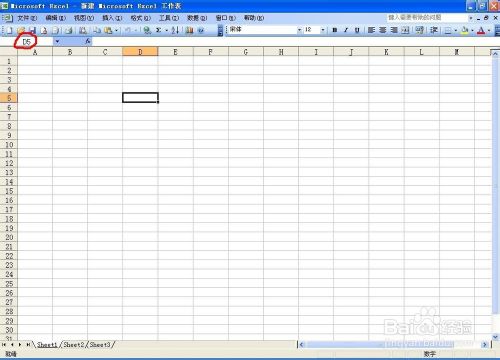Paste using the clipboard Paste icon
Image resolution: width=500 pixels, height=360 pixels.
pos(108,30)
